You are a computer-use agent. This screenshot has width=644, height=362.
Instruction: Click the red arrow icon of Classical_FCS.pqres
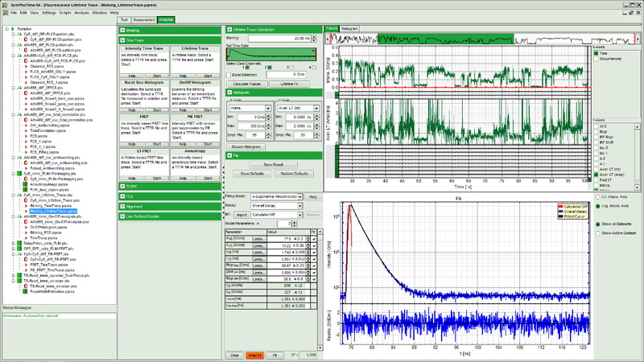26,66
